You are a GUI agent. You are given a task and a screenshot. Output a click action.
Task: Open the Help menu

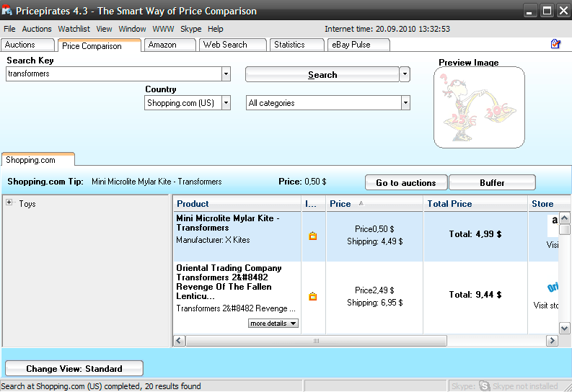[215, 29]
